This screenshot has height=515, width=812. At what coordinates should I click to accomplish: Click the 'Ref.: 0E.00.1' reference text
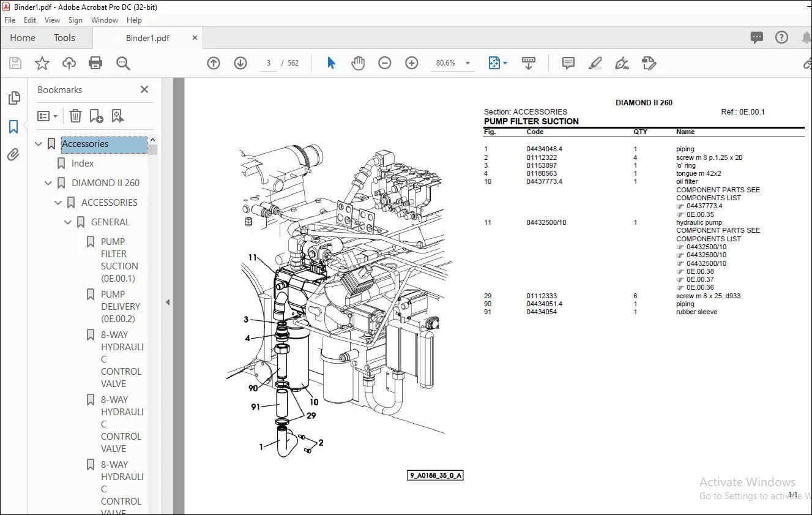[x=743, y=112]
